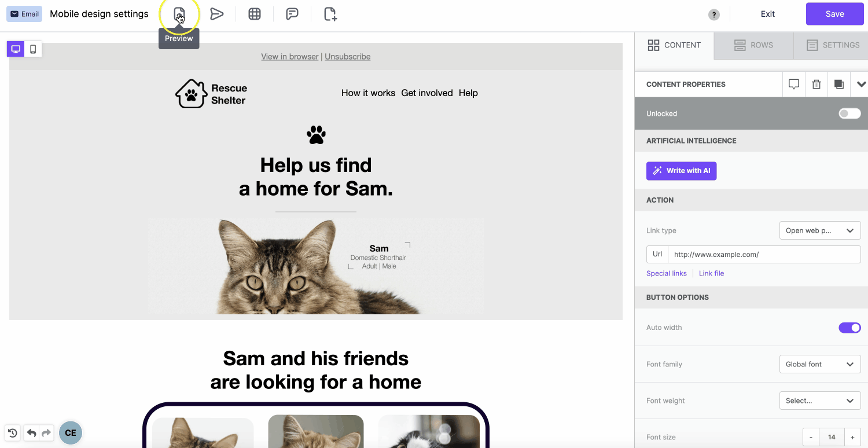868x448 pixels.
Task: Click the font size value 14
Action: click(832, 437)
